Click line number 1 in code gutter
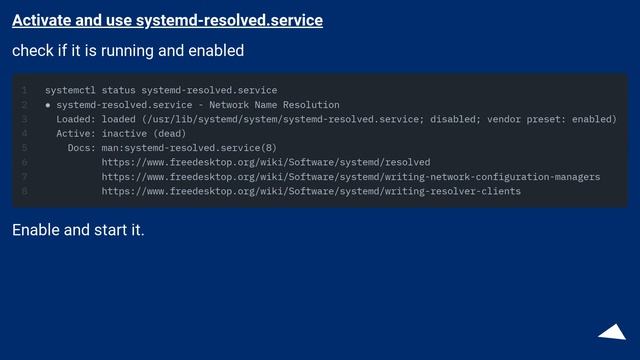Screen dimensions: 640x360 (24, 90)
